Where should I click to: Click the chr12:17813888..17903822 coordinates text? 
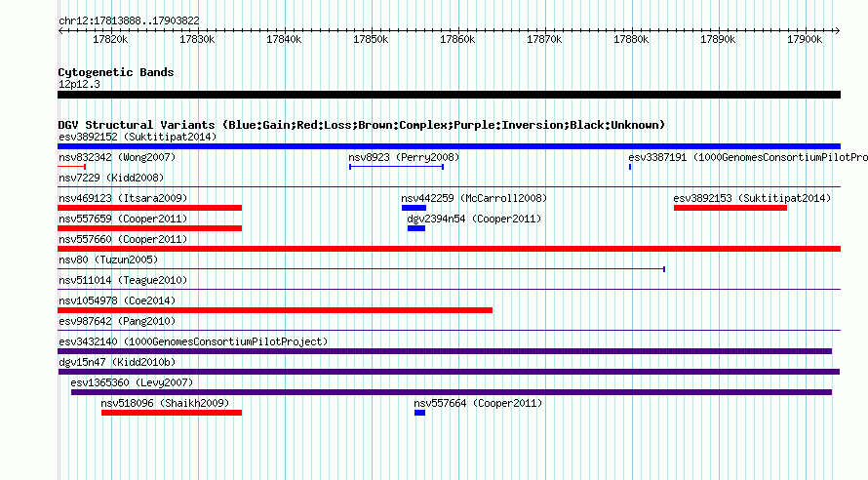129,20
